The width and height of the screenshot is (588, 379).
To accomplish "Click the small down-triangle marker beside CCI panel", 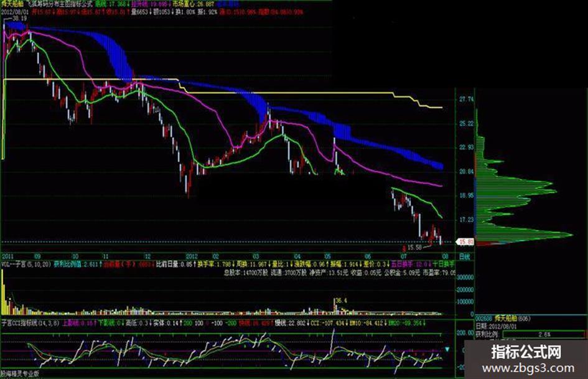I will click(447, 349).
